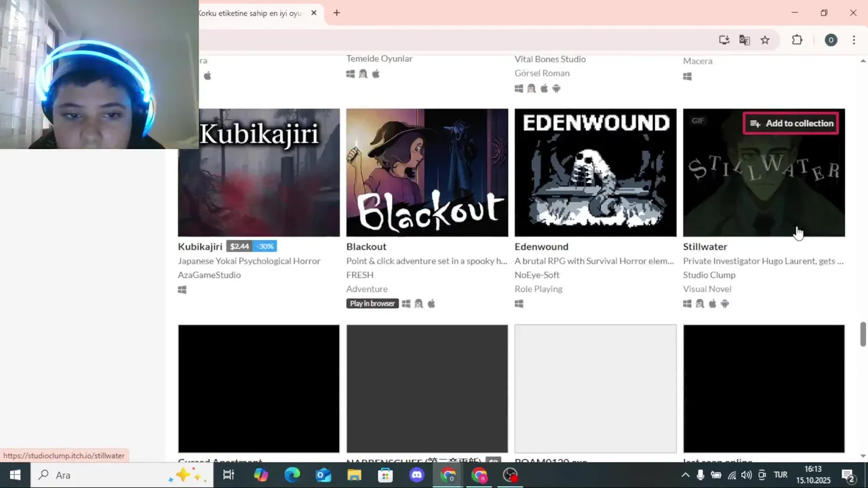This screenshot has width=868, height=488.
Task: Open the Blackout title link
Action: point(366,247)
